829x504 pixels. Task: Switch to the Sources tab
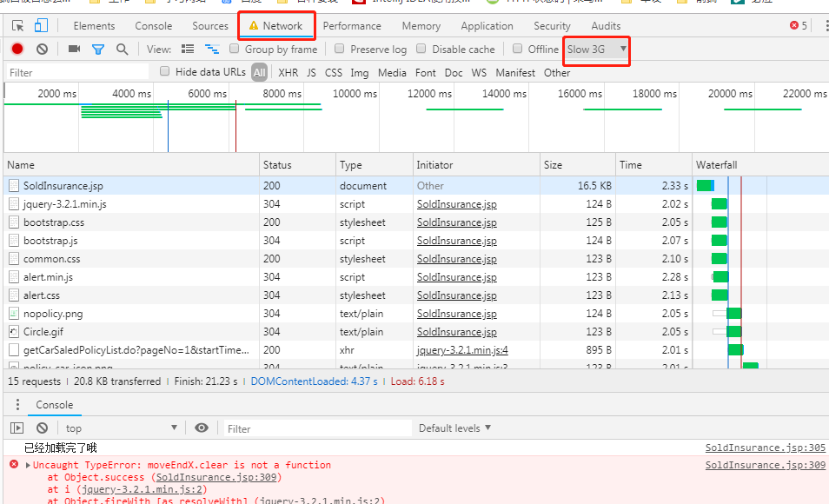pyautogui.click(x=210, y=26)
